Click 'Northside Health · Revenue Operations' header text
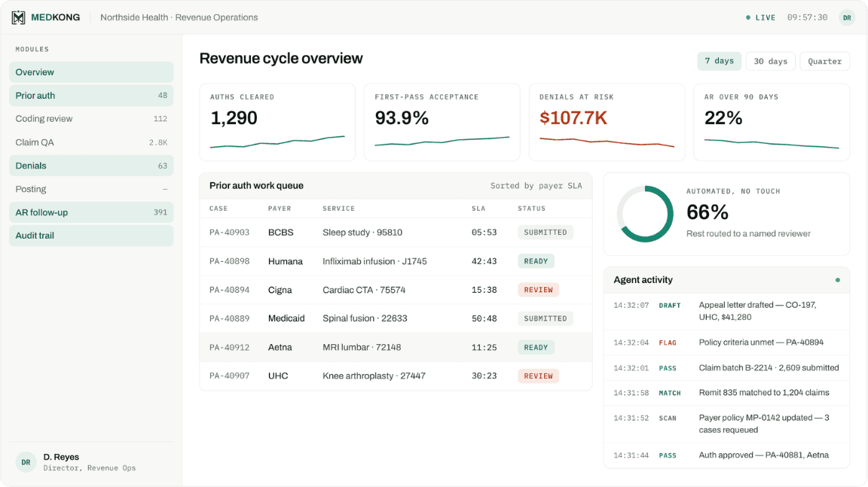The image size is (868, 487). [x=179, y=18]
